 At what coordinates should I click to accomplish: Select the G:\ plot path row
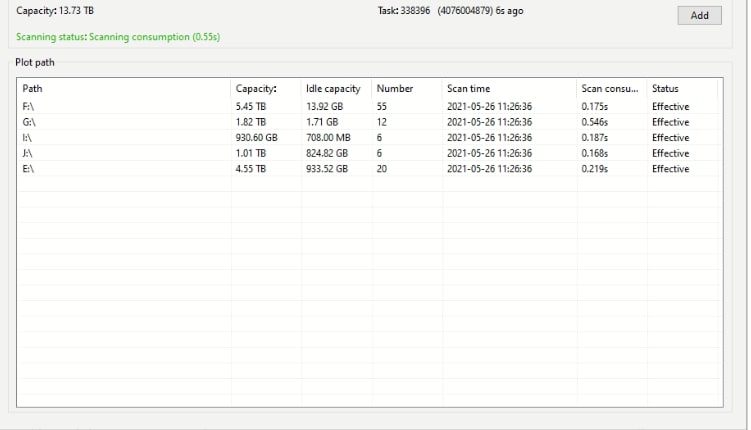click(x=369, y=122)
